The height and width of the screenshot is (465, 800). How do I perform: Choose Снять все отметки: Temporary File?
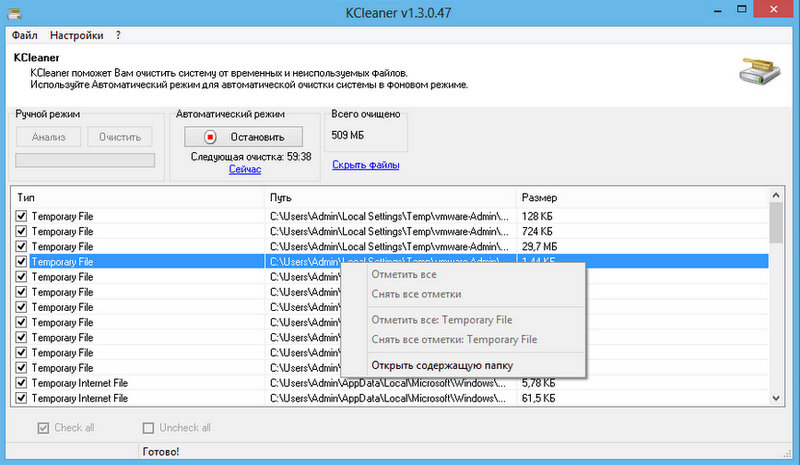(x=463, y=339)
